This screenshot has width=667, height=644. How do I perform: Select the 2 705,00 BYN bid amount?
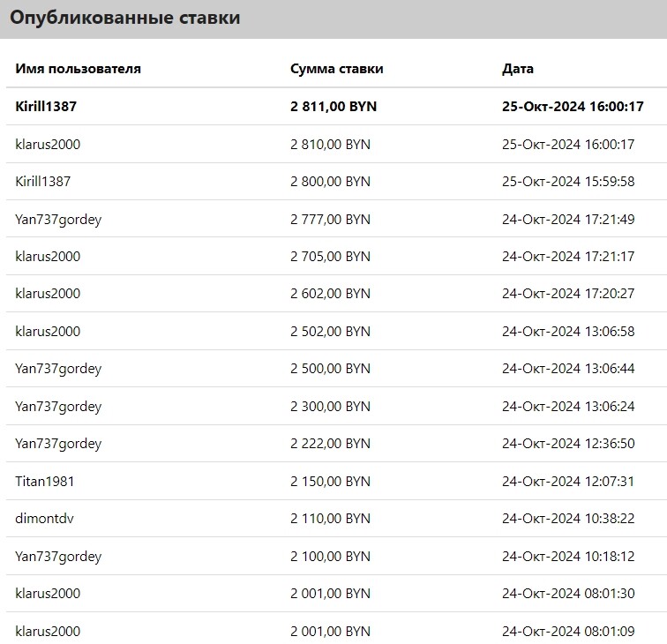pyautogui.click(x=330, y=257)
